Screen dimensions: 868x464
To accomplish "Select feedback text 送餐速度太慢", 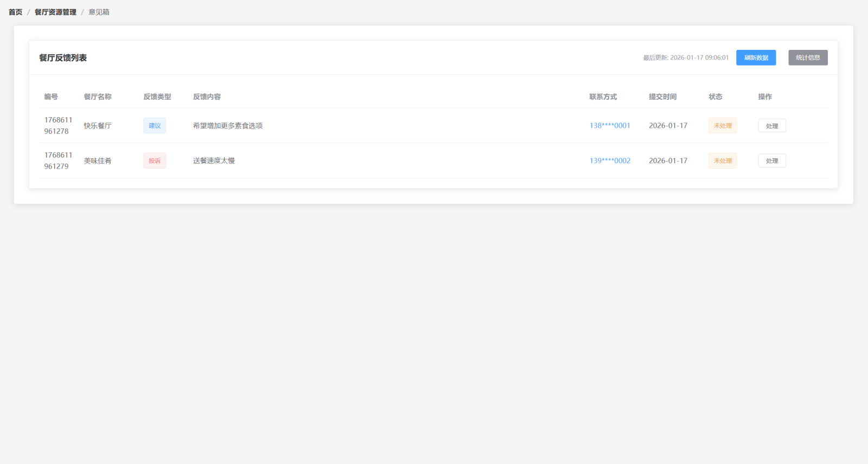I will (x=214, y=161).
